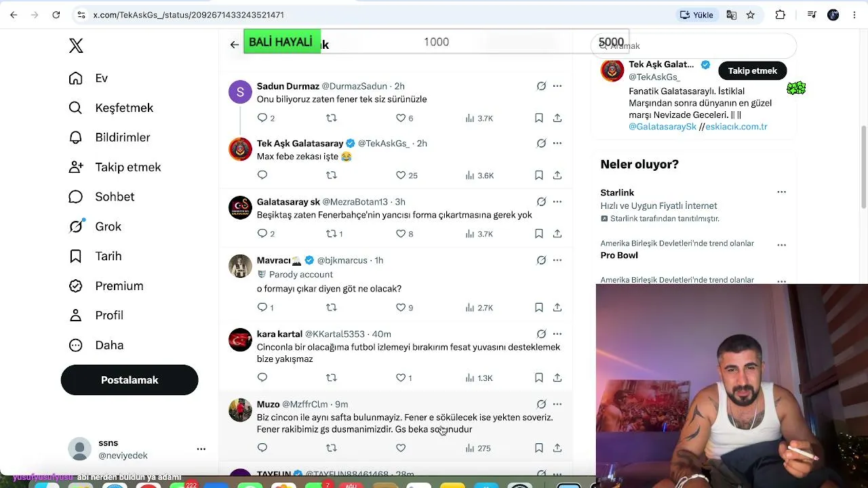Open more options for Sadun Durmaz's post
The image size is (868, 488).
[x=557, y=86]
